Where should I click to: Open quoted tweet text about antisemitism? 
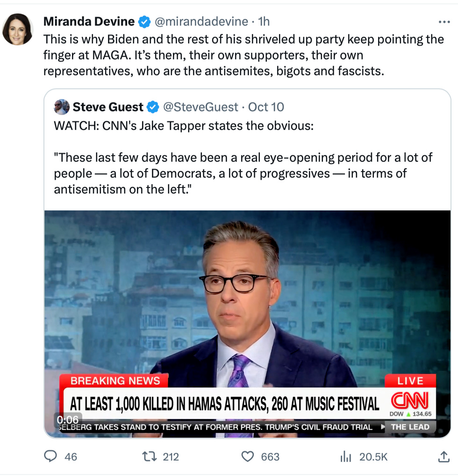[243, 173]
